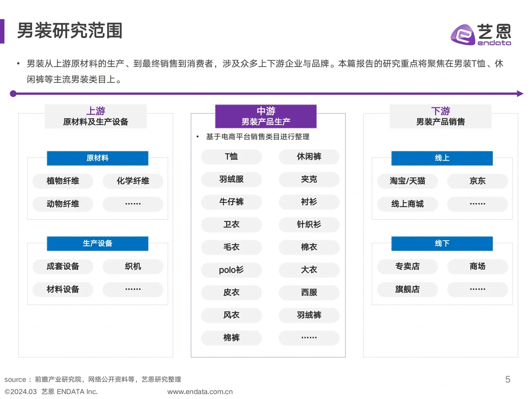
Task: Toggle the 原材料 section header
Action: (97, 158)
